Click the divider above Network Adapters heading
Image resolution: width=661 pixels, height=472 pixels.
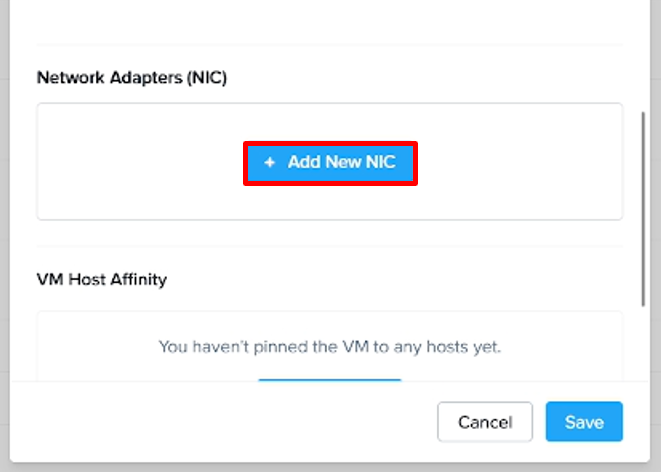330,45
